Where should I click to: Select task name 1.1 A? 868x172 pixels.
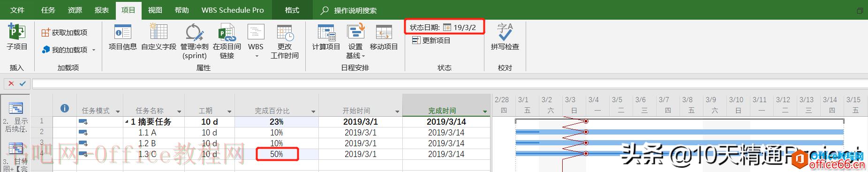coord(147,133)
